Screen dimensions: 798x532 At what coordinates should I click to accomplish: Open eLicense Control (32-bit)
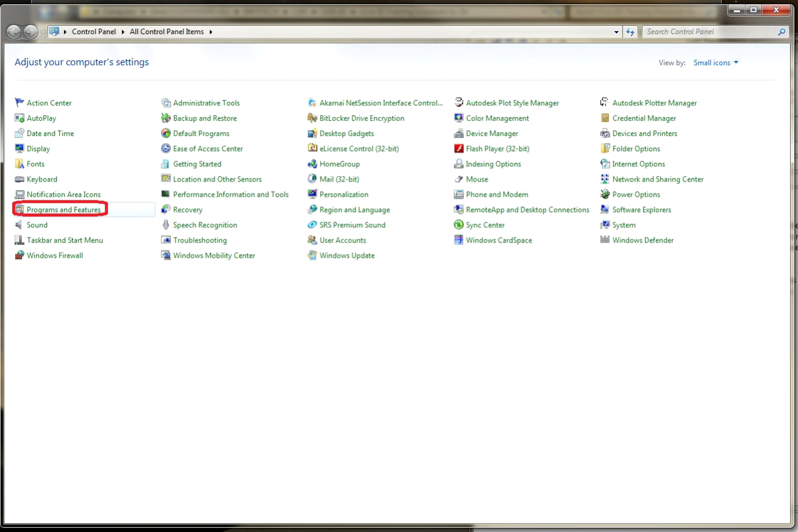(x=359, y=149)
